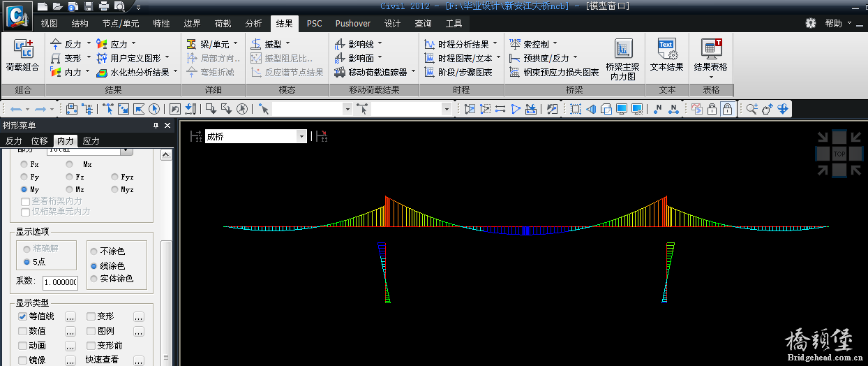Image resolution: width=868 pixels, height=366 pixels.
Task: Open the 荷载组合 load combination tool
Action: 22,56
